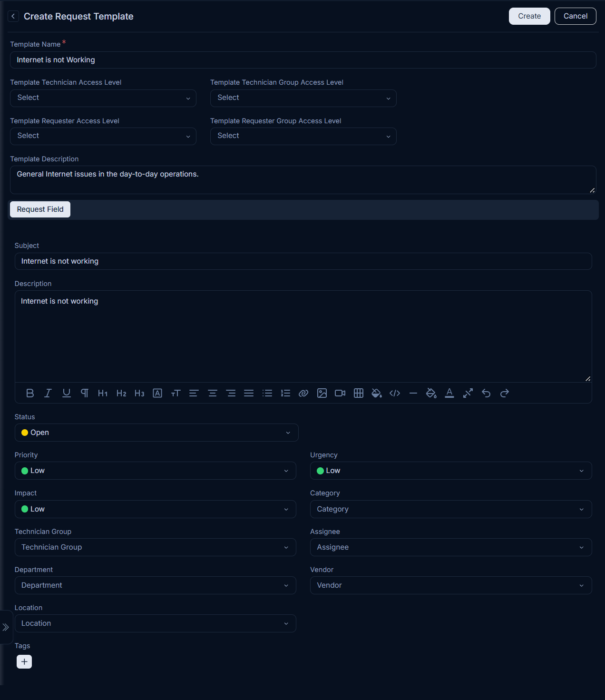
Task: Open the Urgency dropdown
Action: click(x=451, y=471)
